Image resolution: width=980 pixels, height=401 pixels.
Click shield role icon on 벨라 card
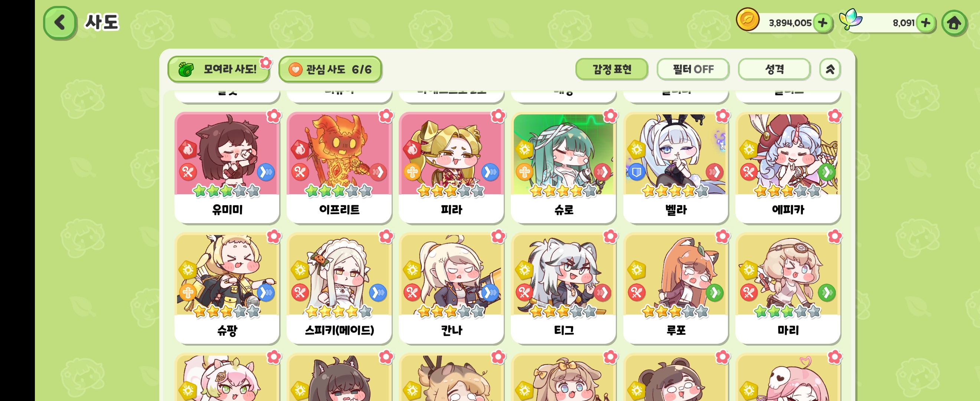click(637, 172)
